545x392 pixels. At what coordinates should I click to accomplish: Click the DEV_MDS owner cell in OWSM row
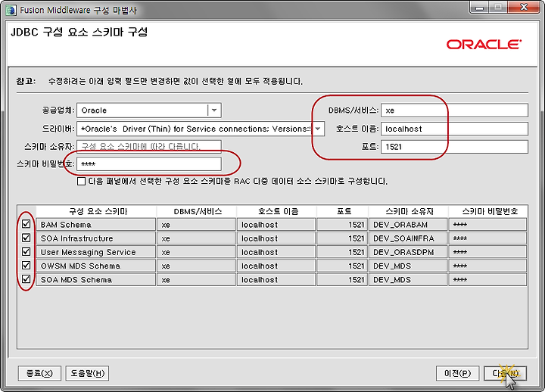(408, 266)
